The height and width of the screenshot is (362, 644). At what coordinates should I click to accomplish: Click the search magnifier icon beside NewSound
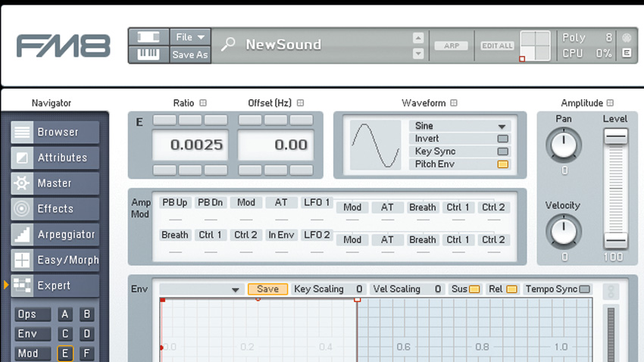pyautogui.click(x=228, y=45)
